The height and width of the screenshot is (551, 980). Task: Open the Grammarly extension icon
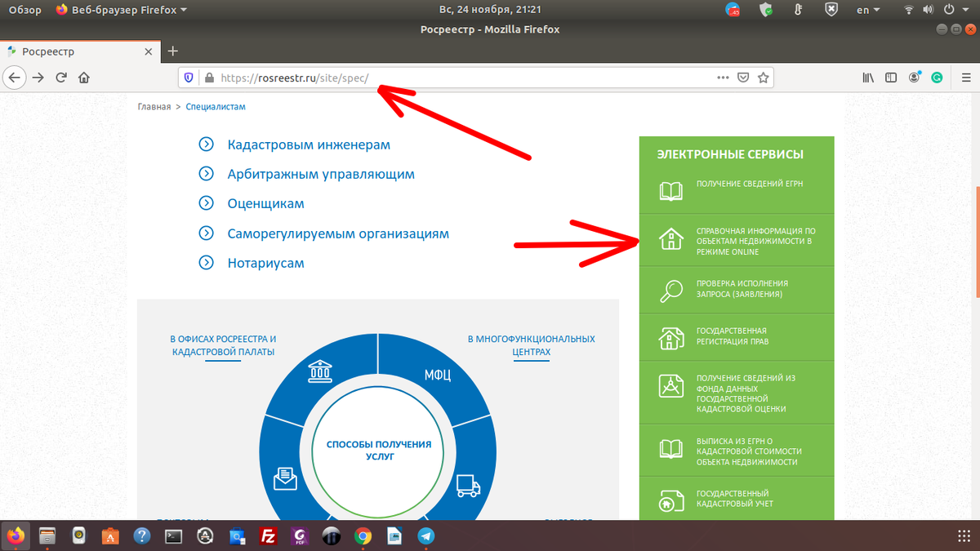[x=938, y=78]
